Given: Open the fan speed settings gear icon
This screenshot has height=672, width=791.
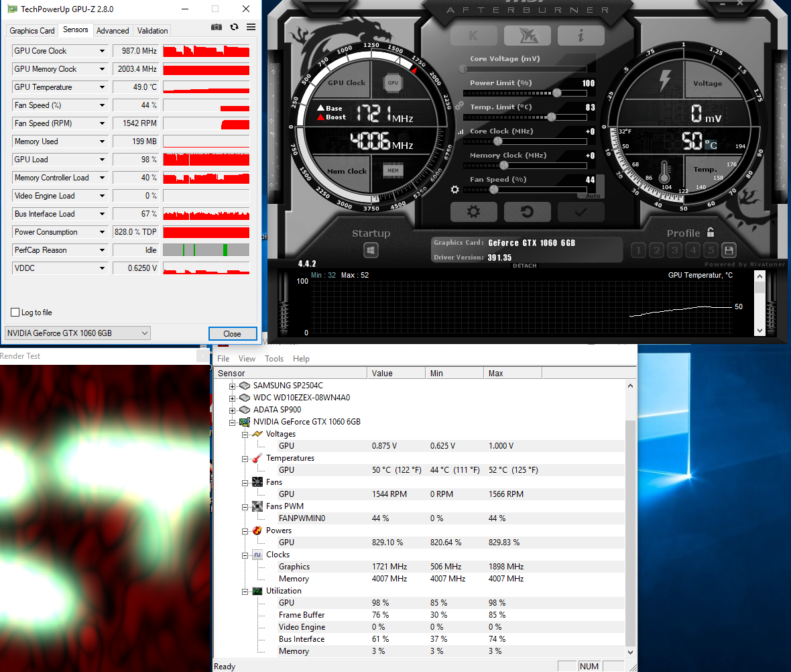Looking at the screenshot, I should [455, 189].
